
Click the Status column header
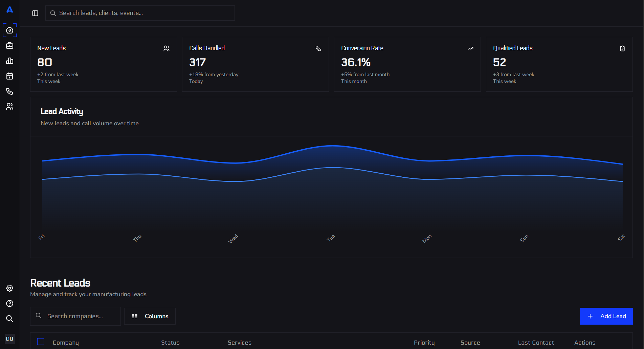[170, 342]
